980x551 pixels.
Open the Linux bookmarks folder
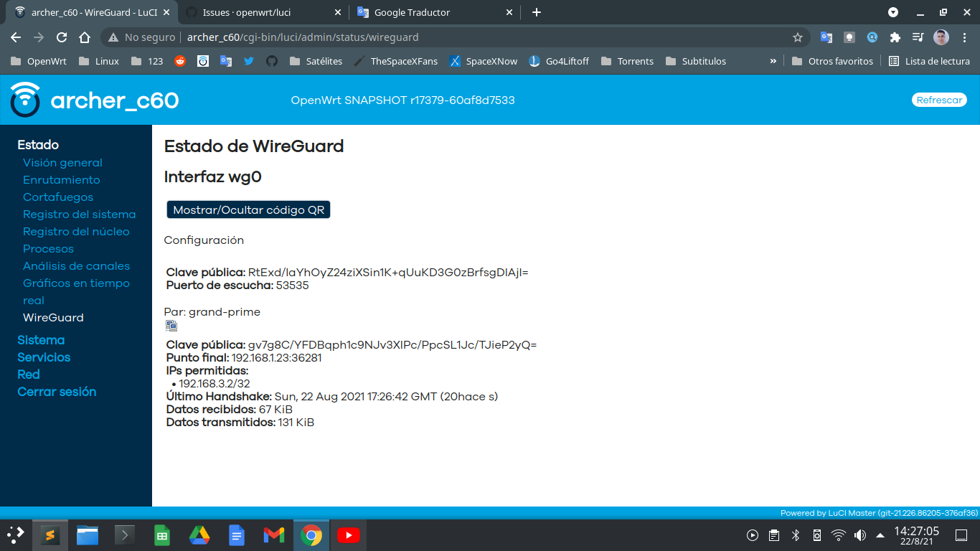pyautogui.click(x=99, y=61)
